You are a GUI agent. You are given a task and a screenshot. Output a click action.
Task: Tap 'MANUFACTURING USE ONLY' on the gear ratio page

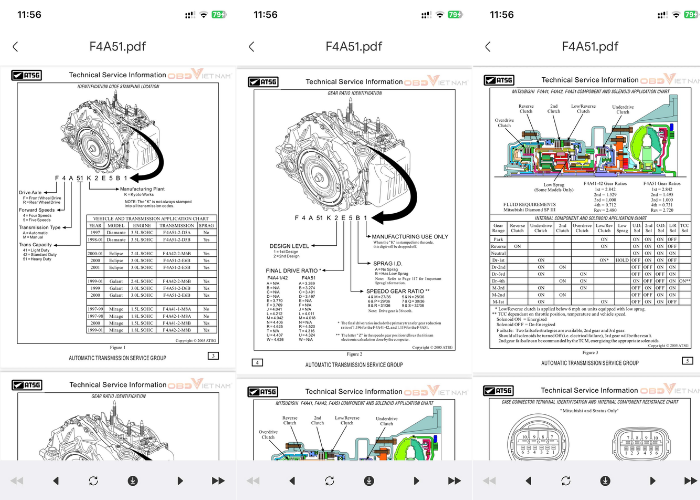(x=410, y=237)
